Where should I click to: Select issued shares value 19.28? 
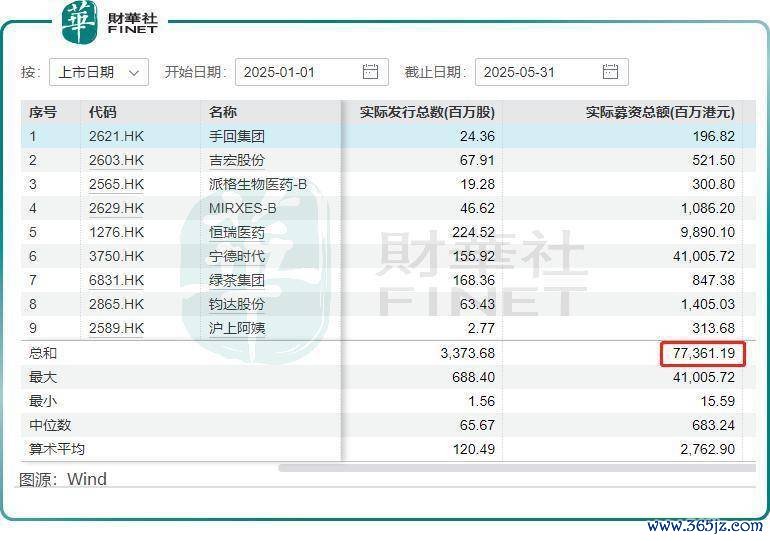(477, 185)
